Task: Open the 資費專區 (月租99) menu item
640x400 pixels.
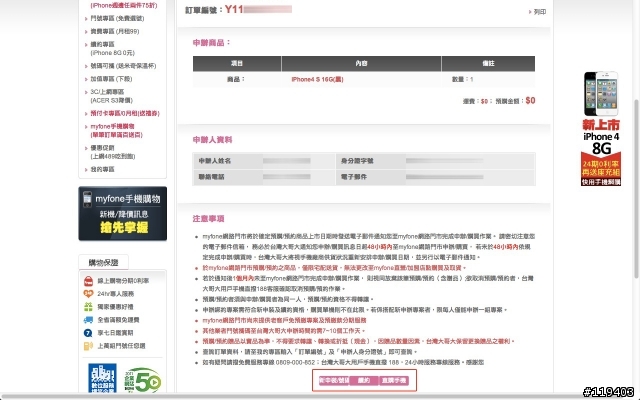Action: (x=115, y=31)
